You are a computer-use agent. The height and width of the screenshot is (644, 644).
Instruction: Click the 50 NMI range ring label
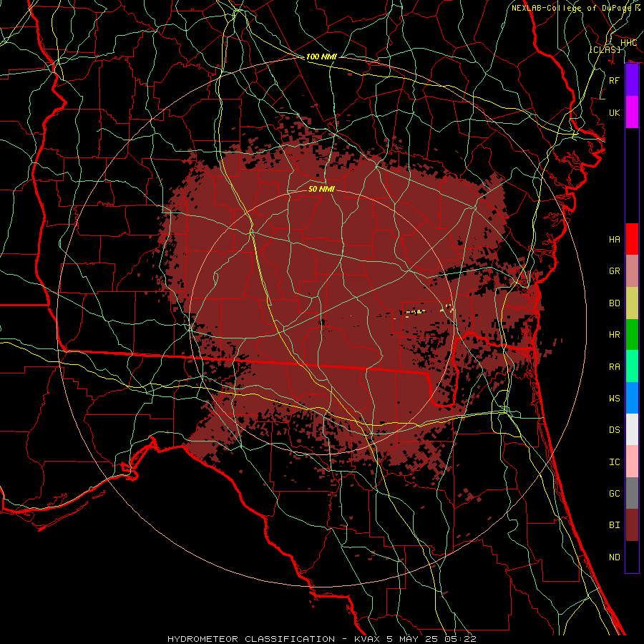tap(321, 189)
